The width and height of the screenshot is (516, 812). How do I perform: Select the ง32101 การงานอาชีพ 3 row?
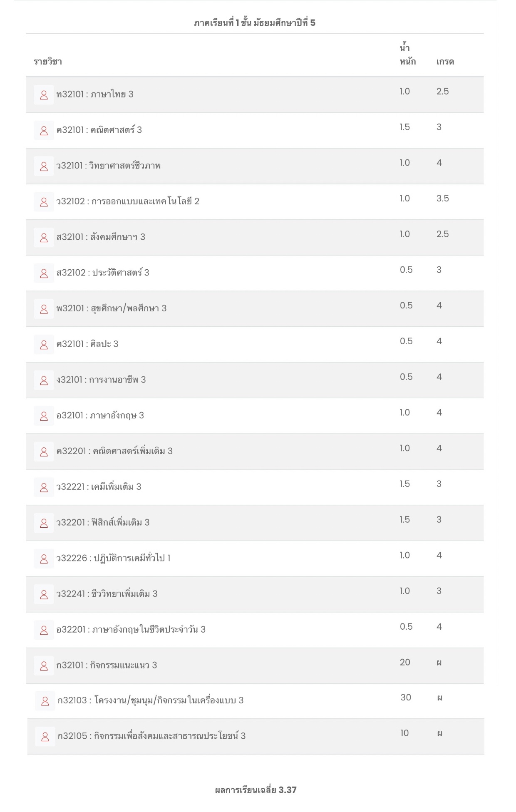(255, 380)
